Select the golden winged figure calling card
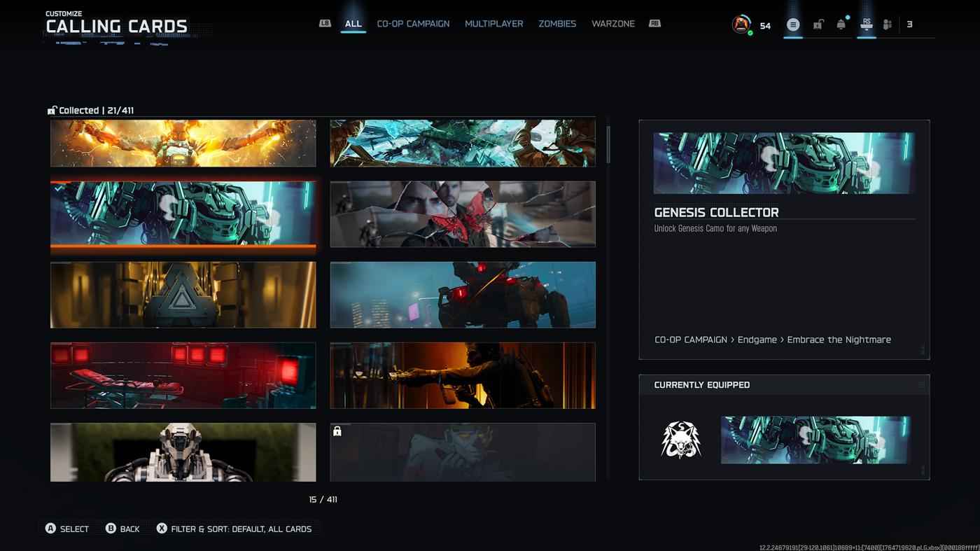This screenshot has width=980, height=551. tap(183, 143)
